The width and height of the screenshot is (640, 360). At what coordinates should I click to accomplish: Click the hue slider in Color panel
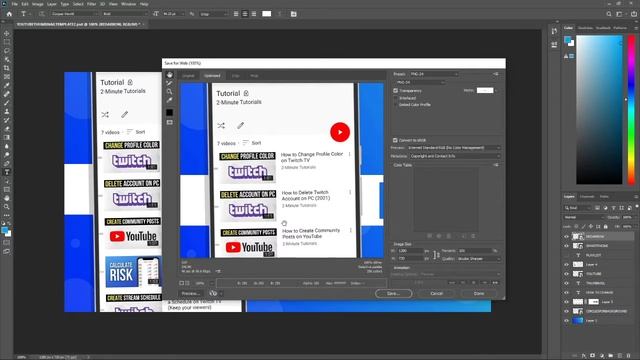631,109
